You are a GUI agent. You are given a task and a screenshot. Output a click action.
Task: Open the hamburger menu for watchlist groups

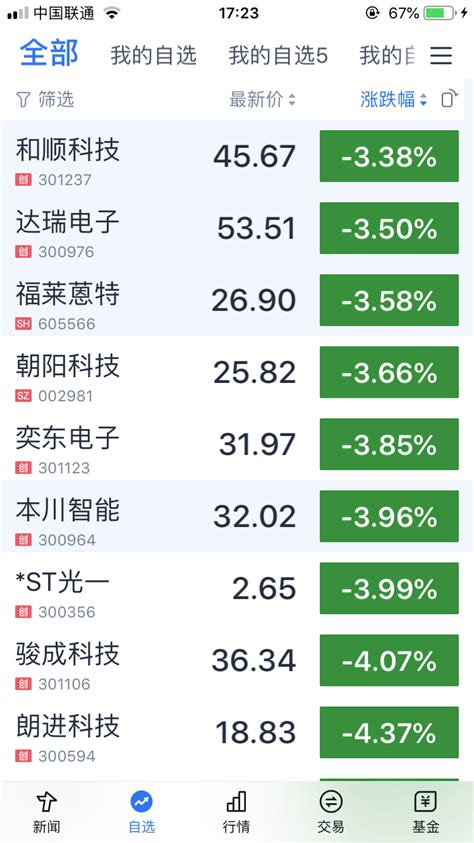pyautogui.click(x=441, y=55)
